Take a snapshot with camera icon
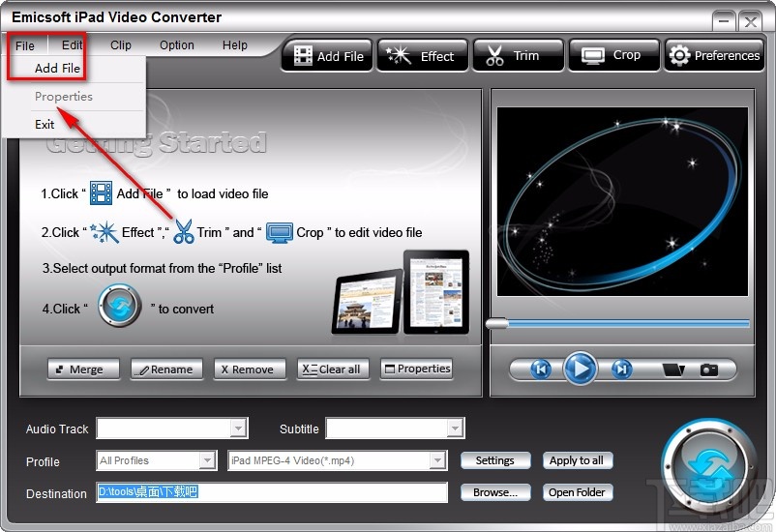Screen dimensions: 776x532 point(708,369)
